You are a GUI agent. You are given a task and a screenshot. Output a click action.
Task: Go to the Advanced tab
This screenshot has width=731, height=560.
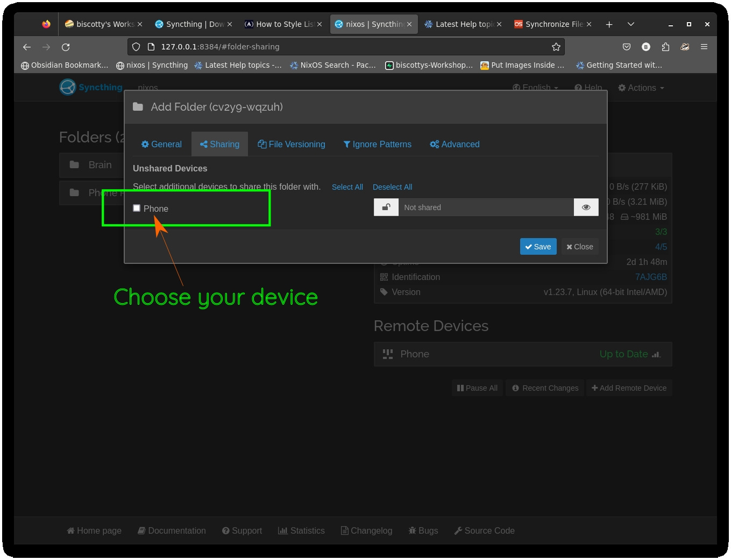click(x=455, y=144)
